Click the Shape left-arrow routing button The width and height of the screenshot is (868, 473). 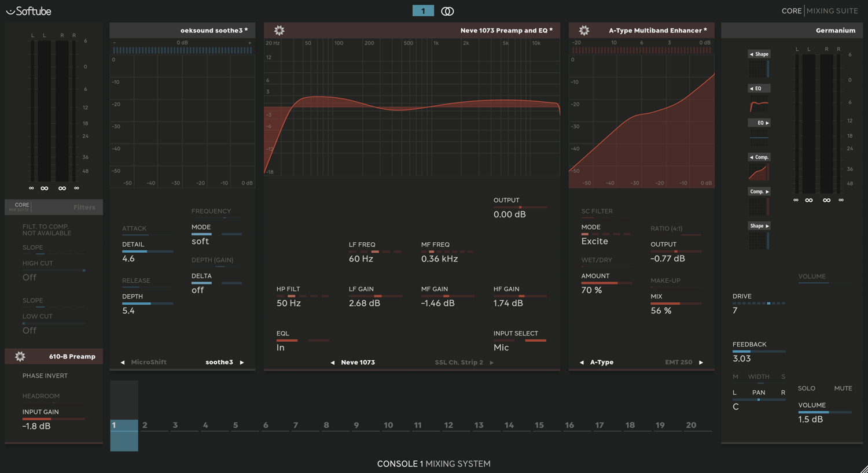click(x=759, y=54)
